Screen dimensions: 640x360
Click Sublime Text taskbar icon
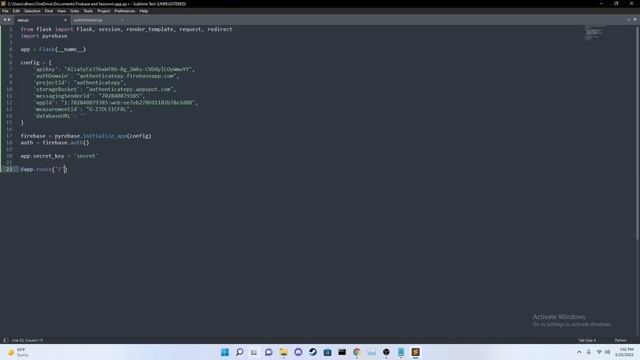[x=416, y=352]
